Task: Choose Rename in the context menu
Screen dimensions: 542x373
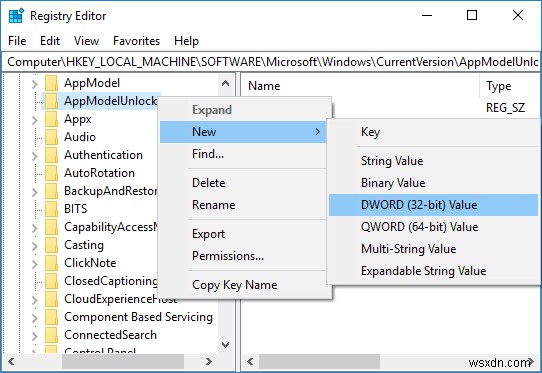Action: click(x=243, y=205)
